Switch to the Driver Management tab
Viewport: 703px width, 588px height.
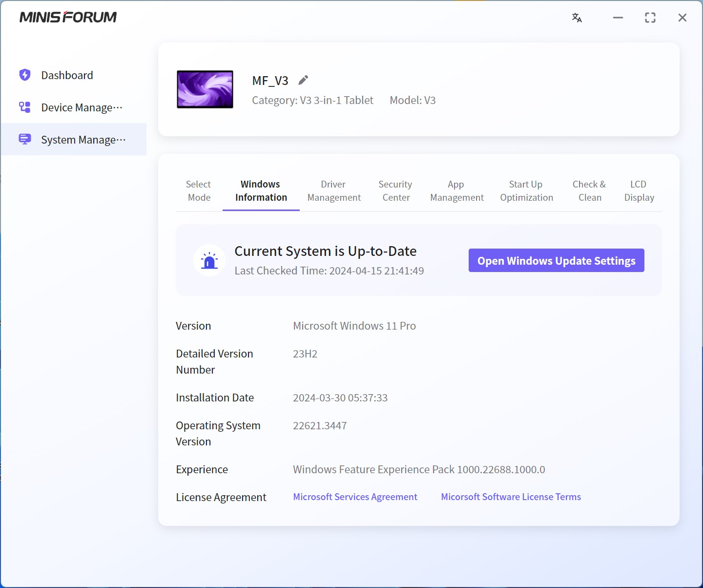[x=334, y=191]
